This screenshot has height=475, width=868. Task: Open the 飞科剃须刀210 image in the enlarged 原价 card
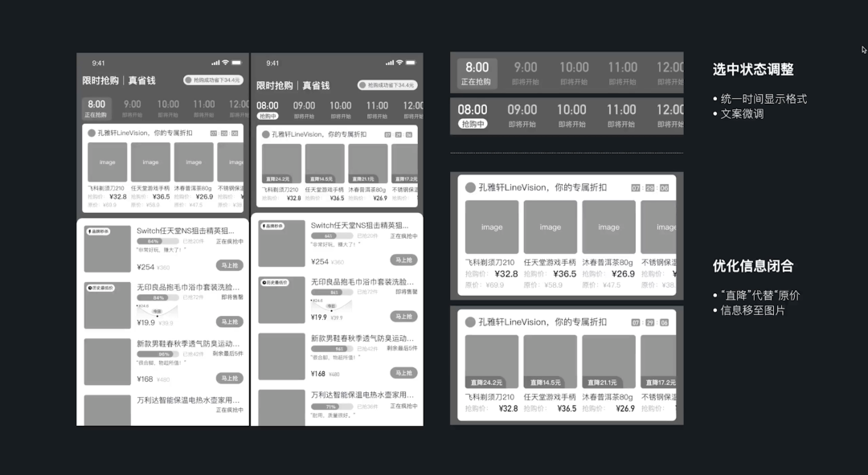(x=492, y=227)
